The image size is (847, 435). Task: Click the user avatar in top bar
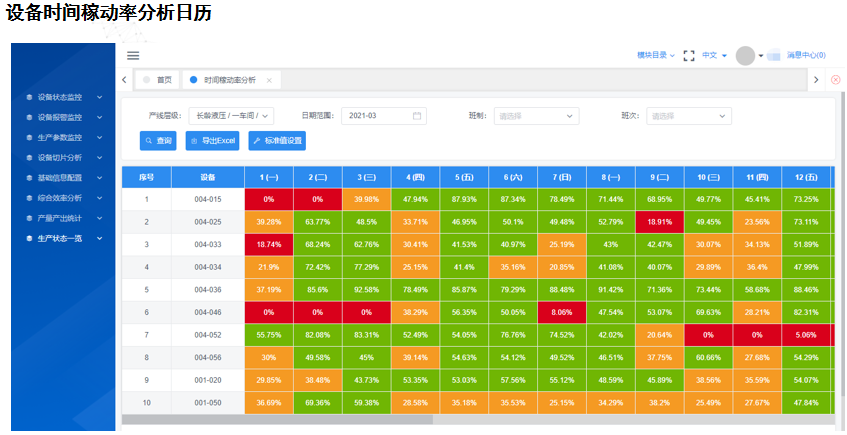pyautogui.click(x=745, y=56)
